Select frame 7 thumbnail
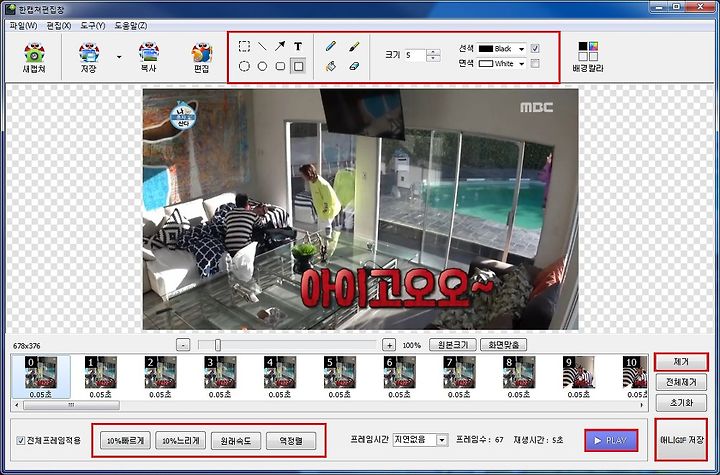720x475 pixels. coord(459,377)
